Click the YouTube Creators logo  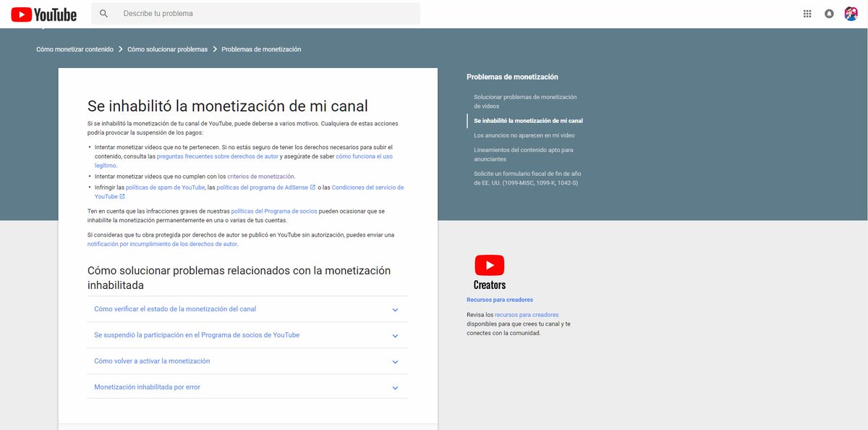coord(490,272)
